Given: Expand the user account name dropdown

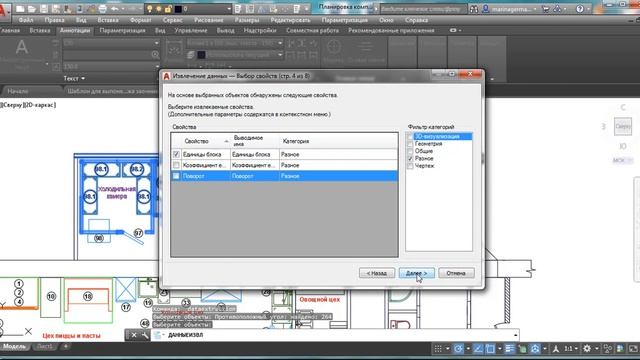Looking at the screenshot, I should (x=535, y=9).
